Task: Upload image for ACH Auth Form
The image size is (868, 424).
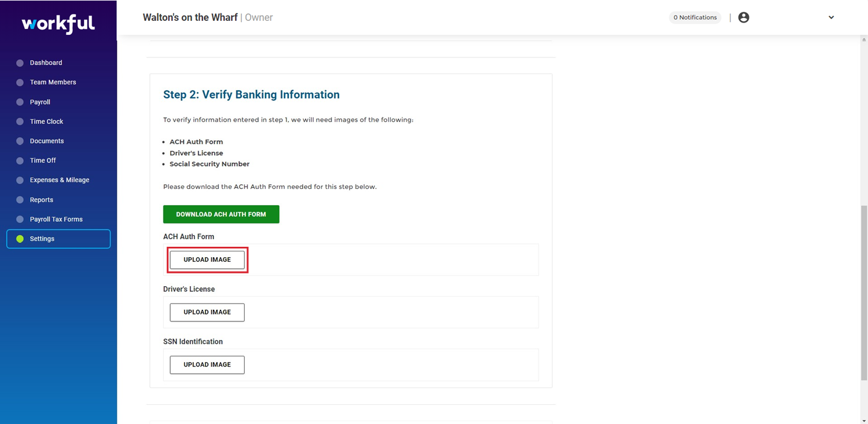Action: click(x=207, y=259)
